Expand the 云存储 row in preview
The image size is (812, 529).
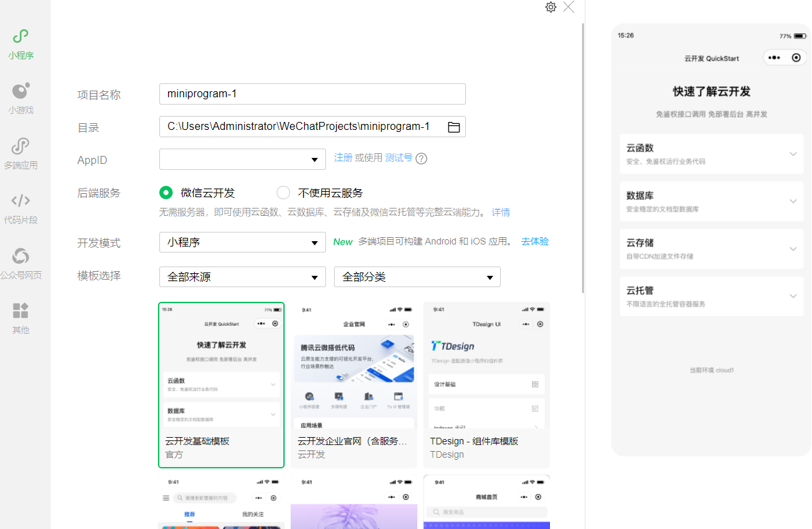pyautogui.click(x=711, y=249)
